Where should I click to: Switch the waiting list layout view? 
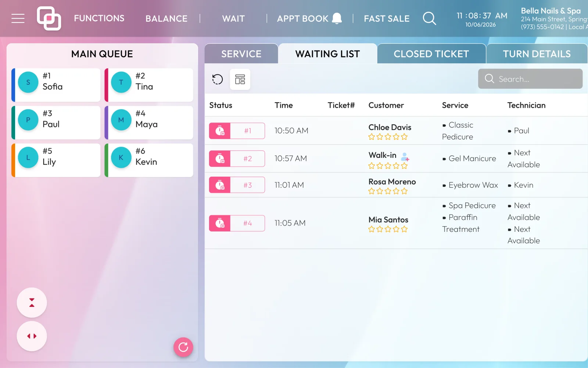[x=240, y=79]
